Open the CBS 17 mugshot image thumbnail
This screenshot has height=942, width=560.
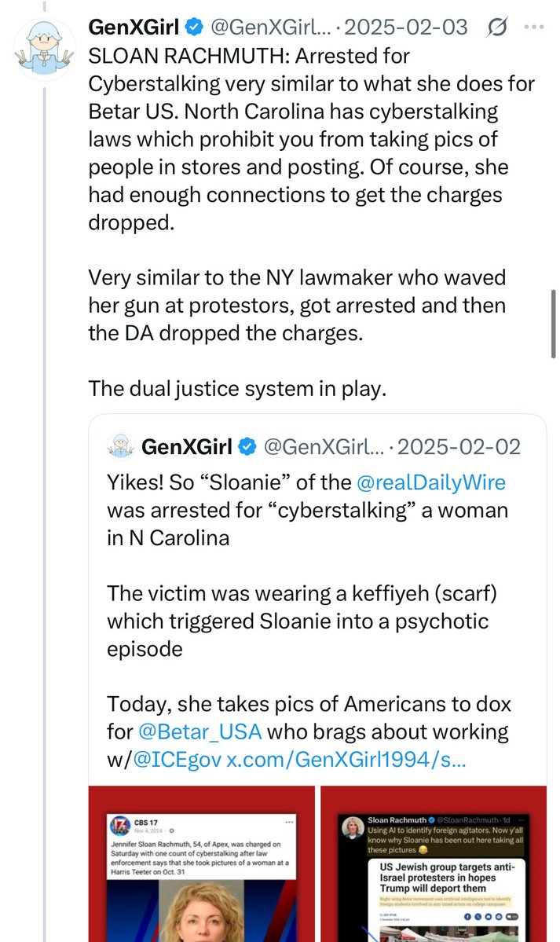coord(200,864)
